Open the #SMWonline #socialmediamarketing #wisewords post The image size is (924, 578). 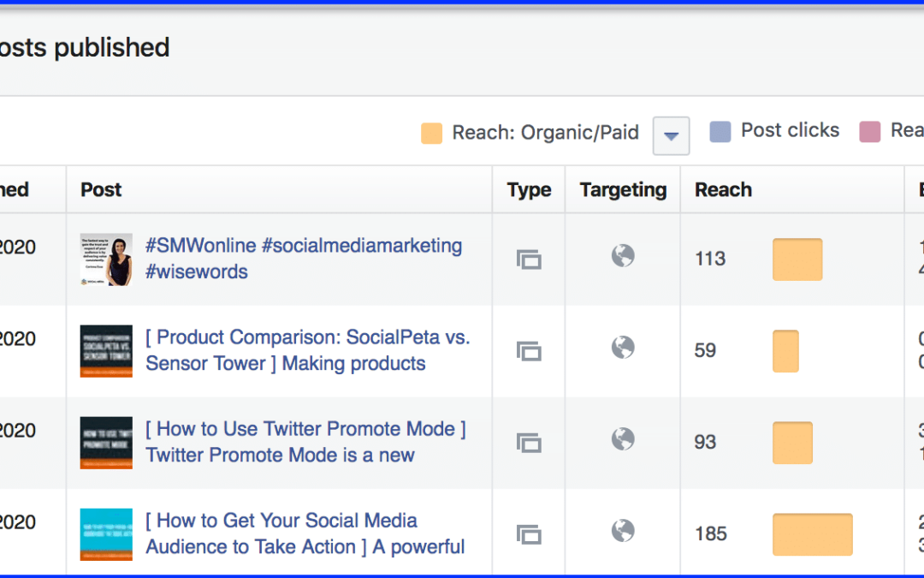point(304,259)
